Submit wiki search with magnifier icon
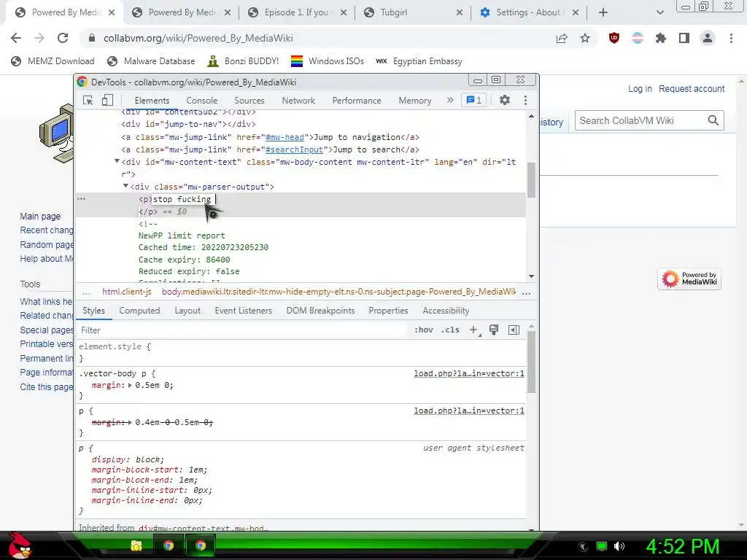 [713, 120]
